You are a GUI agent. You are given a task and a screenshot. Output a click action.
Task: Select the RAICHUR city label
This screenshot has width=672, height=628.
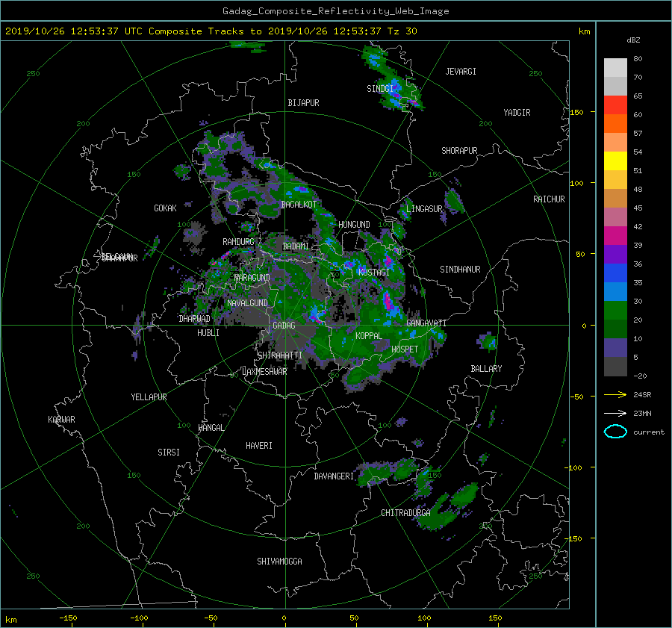tap(549, 199)
